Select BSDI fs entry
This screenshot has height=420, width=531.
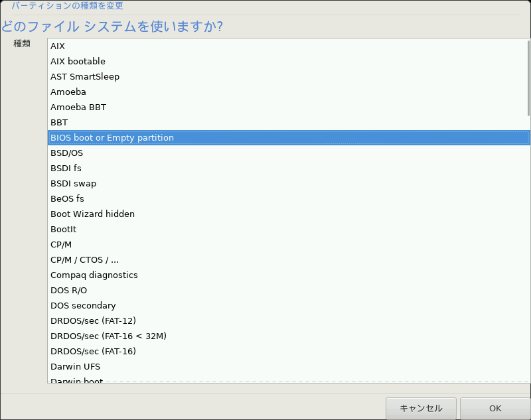point(289,169)
